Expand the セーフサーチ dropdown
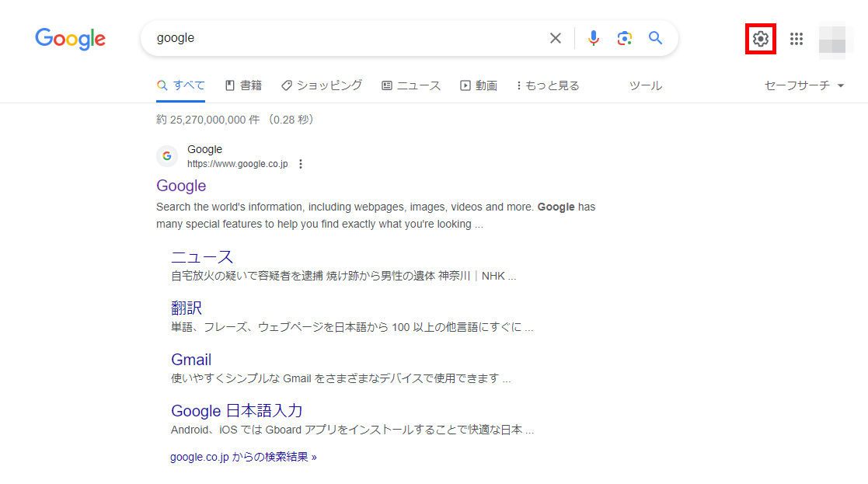 pyautogui.click(x=804, y=85)
